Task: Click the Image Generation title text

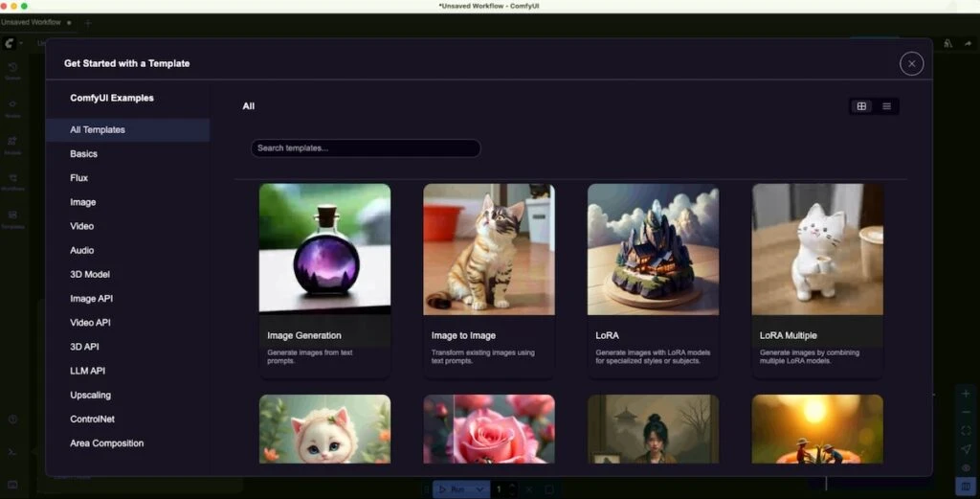Action: pos(304,336)
